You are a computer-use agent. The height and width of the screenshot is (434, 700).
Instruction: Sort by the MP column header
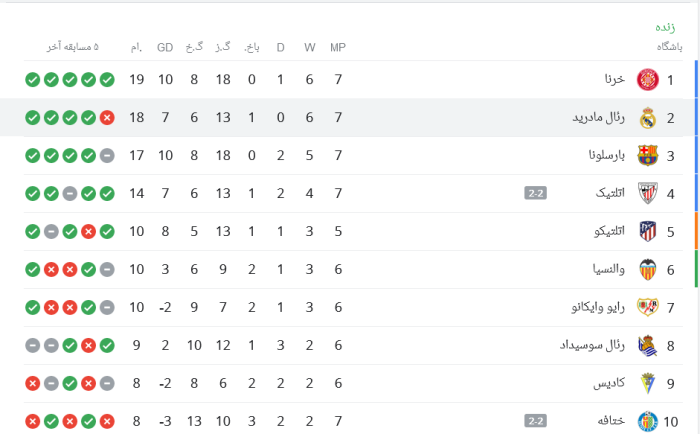[x=338, y=47]
